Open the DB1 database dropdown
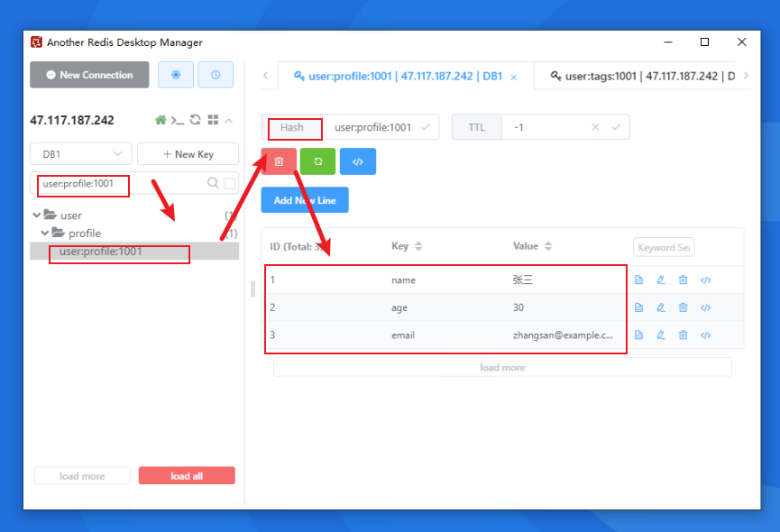Screen dimensions: 780x532 click(x=81, y=154)
